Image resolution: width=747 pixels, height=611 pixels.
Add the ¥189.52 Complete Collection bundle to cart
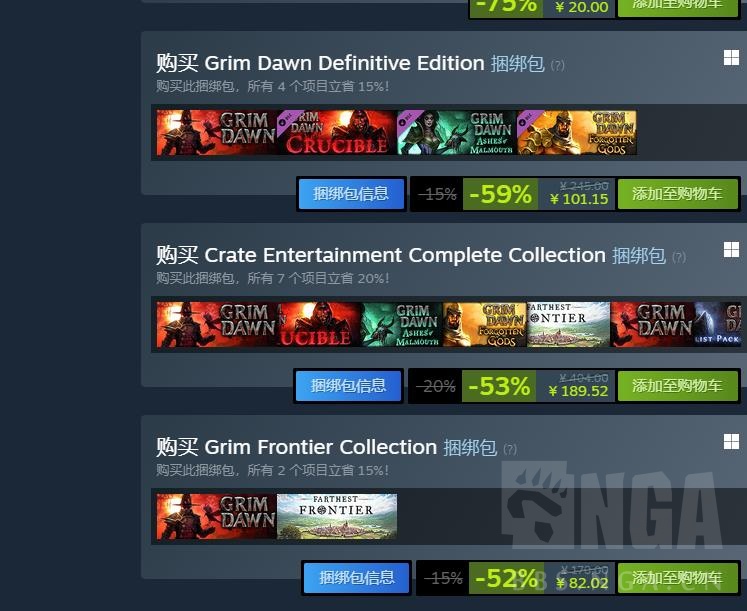click(677, 385)
